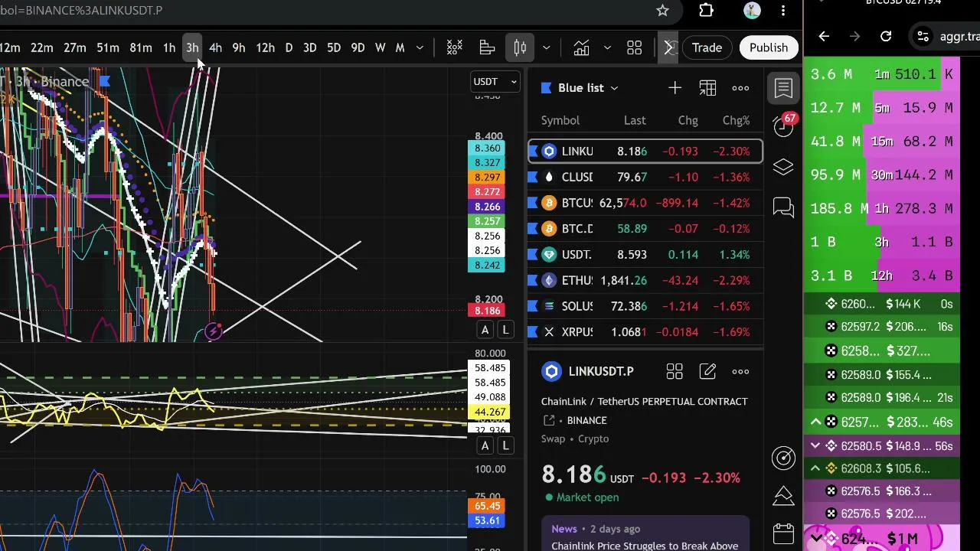Open the object tree layers icon

(783, 167)
